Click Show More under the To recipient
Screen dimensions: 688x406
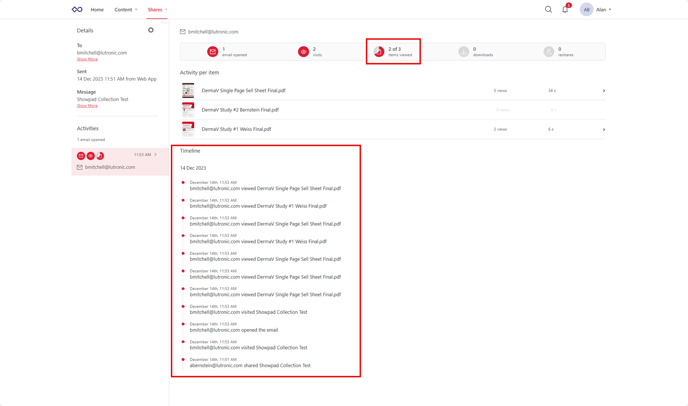point(87,59)
